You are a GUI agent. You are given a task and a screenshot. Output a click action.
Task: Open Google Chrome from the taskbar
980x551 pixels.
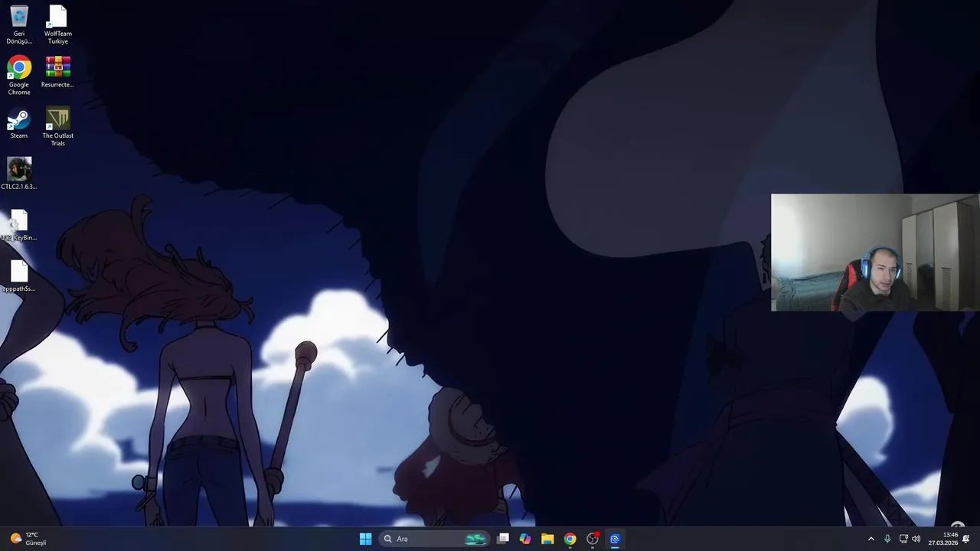click(x=570, y=539)
